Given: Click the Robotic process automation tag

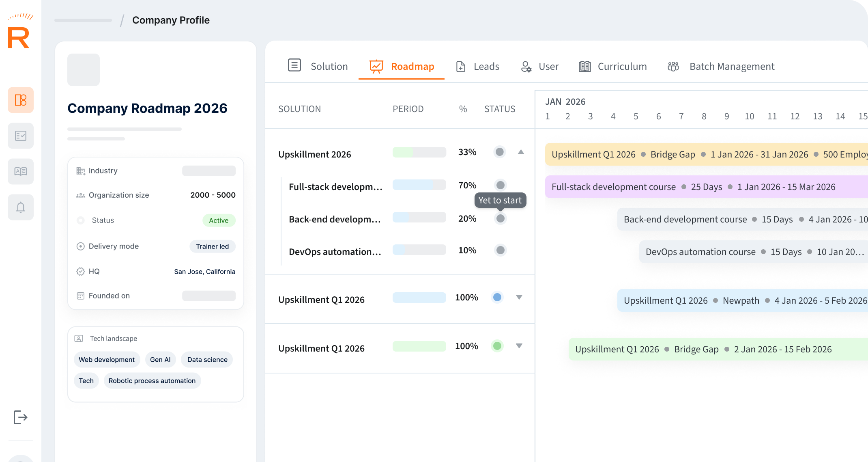Looking at the screenshot, I should (152, 381).
